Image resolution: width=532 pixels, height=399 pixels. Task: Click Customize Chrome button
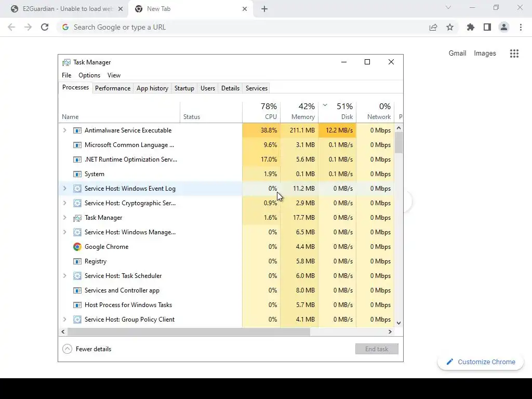[x=481, y=362]
